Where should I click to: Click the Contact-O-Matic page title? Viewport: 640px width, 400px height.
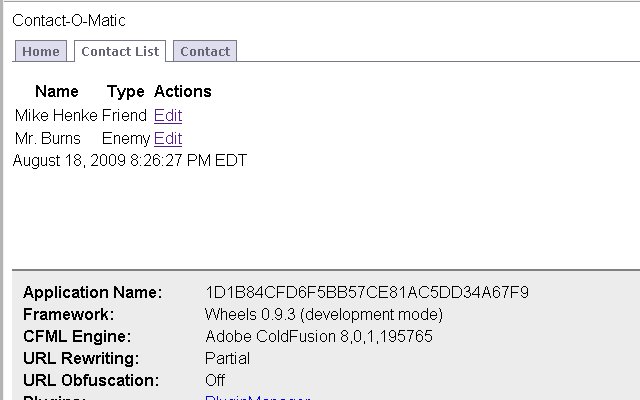69,20
